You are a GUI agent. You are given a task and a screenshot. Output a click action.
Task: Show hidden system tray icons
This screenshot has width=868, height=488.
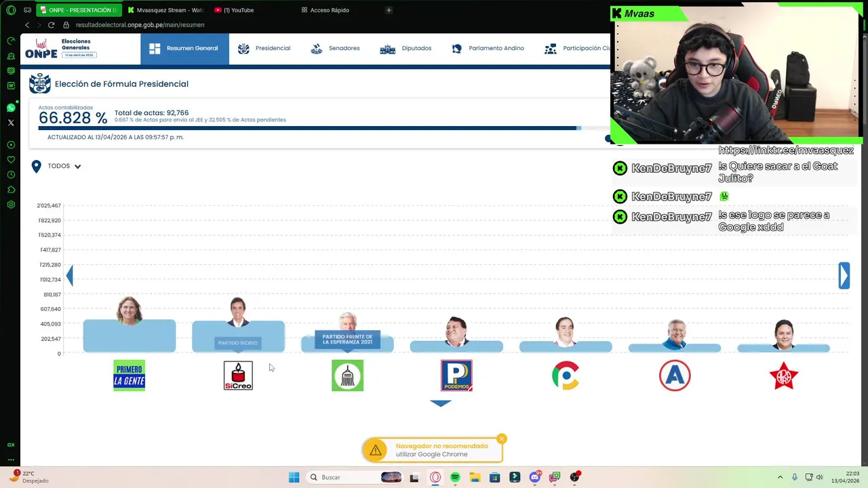pos(780,477)
